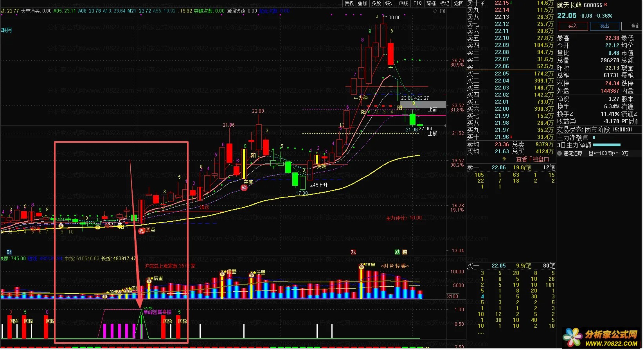644x350 pixels.
Task: Select the 卖一 22.06 order book row
Action: point(511,66)
